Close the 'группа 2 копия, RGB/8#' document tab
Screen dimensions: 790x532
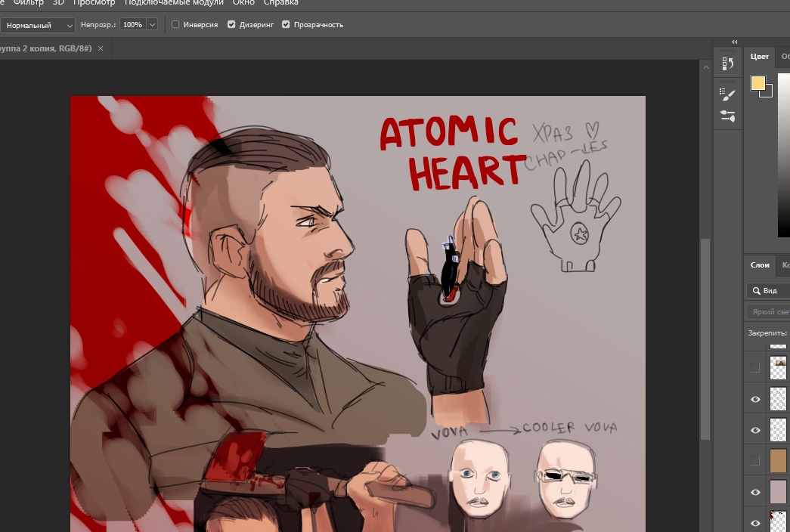(x=101, y=48)
